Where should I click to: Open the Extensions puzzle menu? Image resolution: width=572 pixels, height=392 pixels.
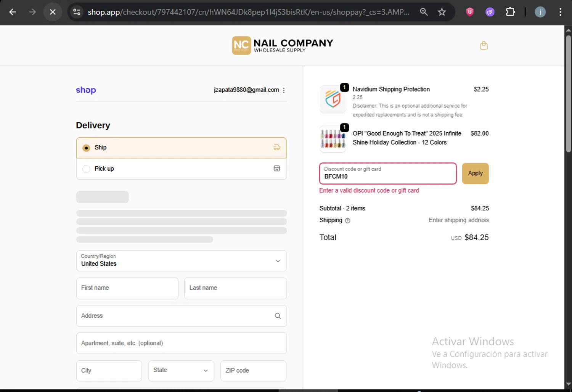pyautogui.click(x=510, y=12)
